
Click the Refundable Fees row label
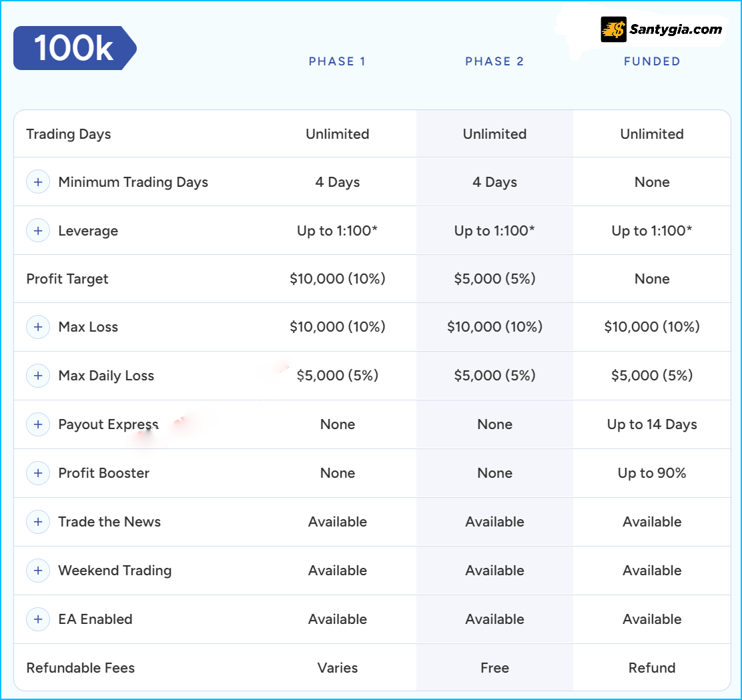tap(80, 668)
